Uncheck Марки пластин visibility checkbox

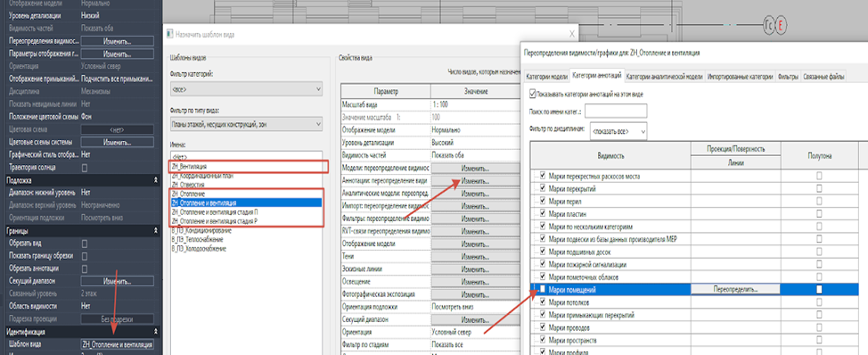click(544, 214)
